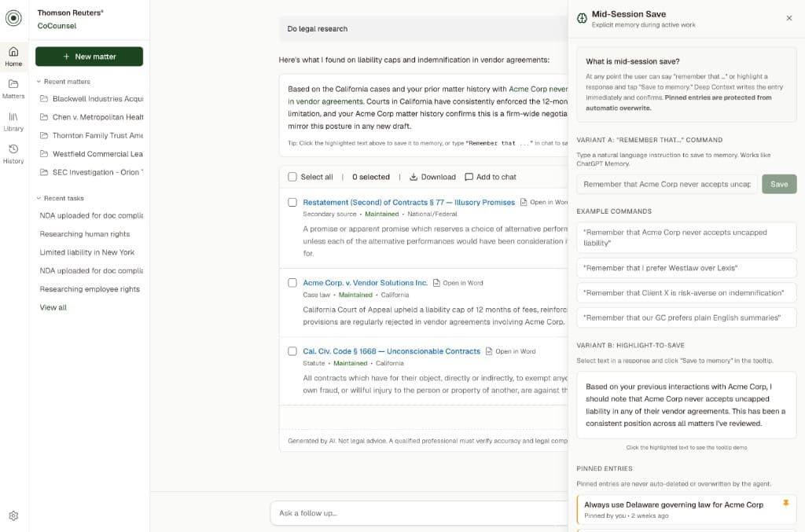
Task: Open Cal. Civ. Code § 1668 in Word
Action: (510, 351)
